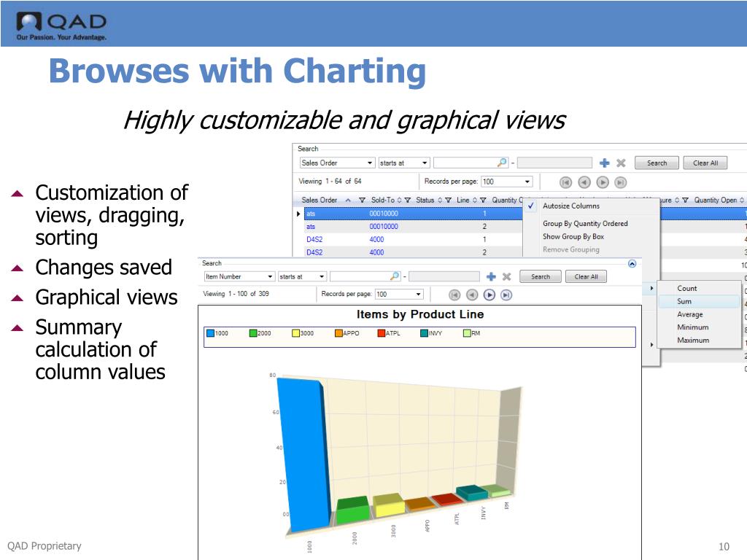Open the filter icon on Sold-To column

point(407,201)
